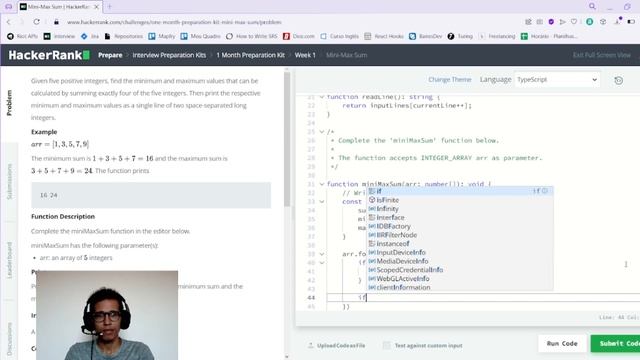Screen dimensions: 640x360
Task: Collapse the const block fold at line 33
Action: click(x=322, y=202)
